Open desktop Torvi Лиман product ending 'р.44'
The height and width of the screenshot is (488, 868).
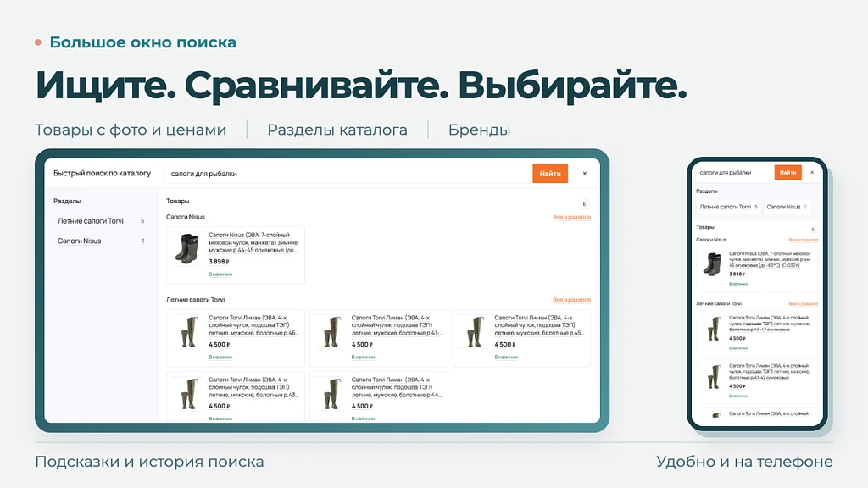click(397, 387)
